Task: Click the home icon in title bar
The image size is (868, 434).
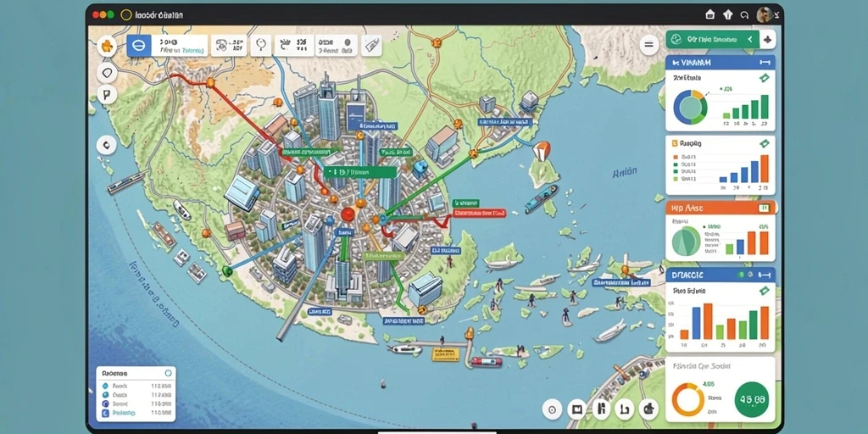Action: click(710, 15)
